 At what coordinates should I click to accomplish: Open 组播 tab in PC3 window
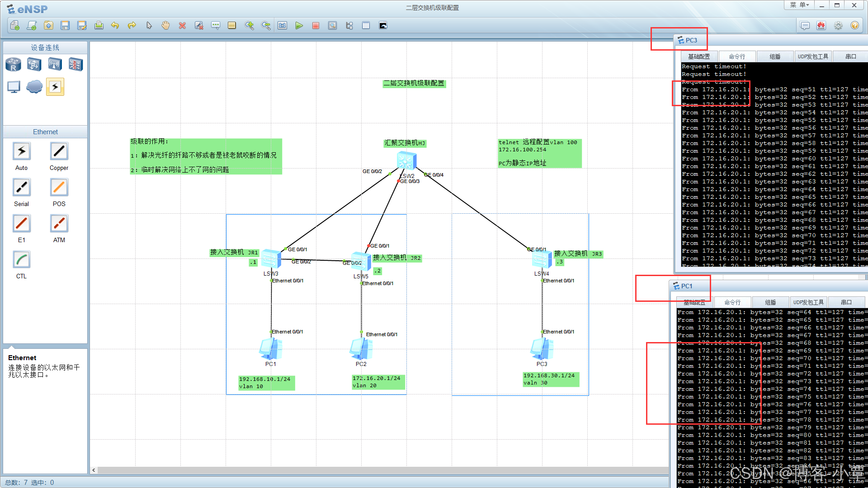[775, 56]
